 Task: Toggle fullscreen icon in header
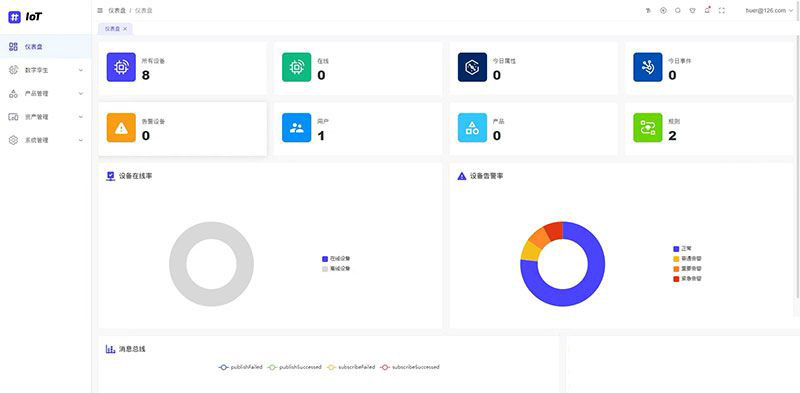[721, 10]
